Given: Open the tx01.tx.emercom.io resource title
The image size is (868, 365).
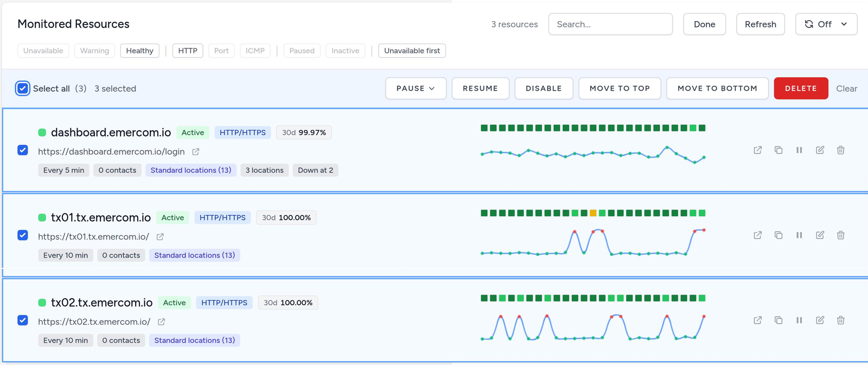Looking at the screenshot, I should pyautogui.click(x=101, y=218).
